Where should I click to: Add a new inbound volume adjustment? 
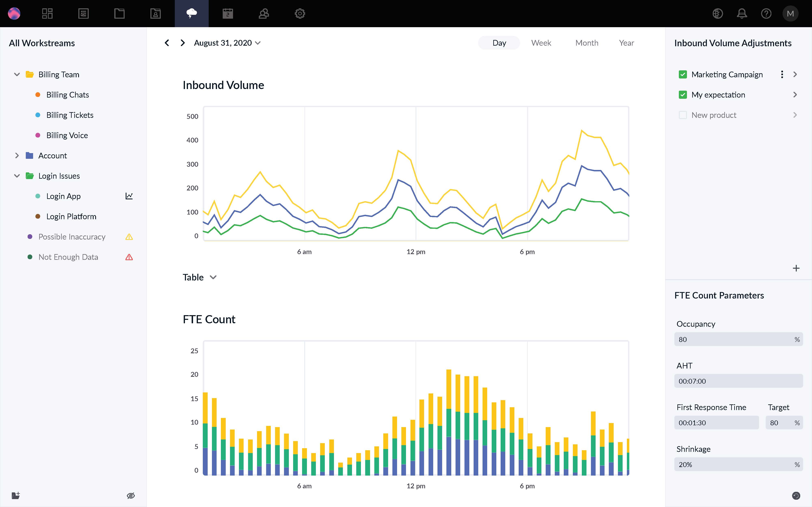(796, 268)
